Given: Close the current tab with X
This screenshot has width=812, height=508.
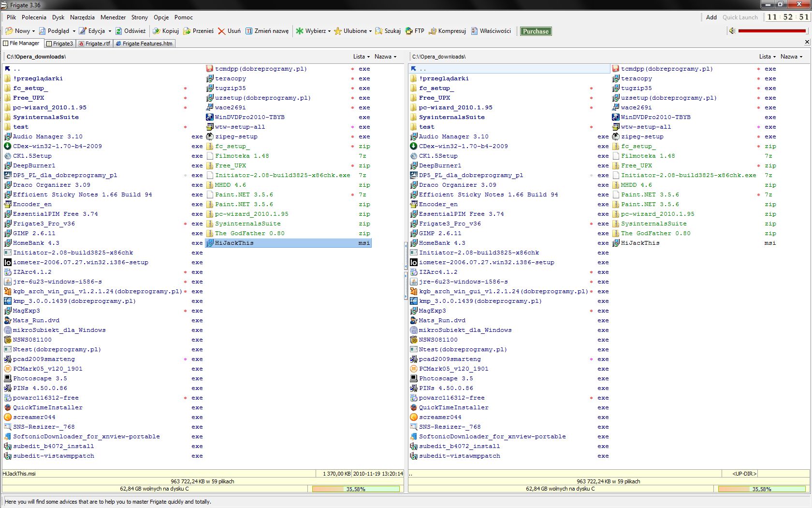Looking at the screenshot, I should [807, 42].
